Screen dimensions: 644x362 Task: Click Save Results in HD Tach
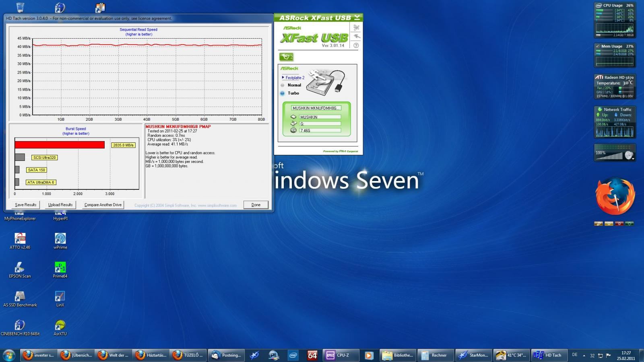26,205
